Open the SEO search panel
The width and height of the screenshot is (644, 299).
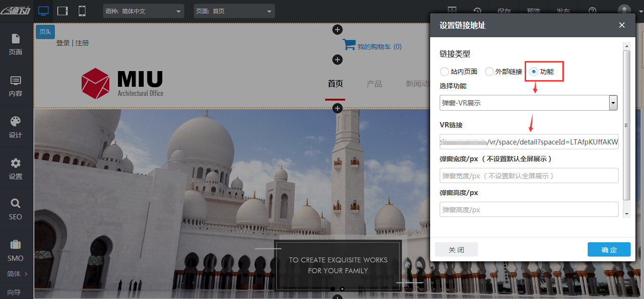point(16,209)
